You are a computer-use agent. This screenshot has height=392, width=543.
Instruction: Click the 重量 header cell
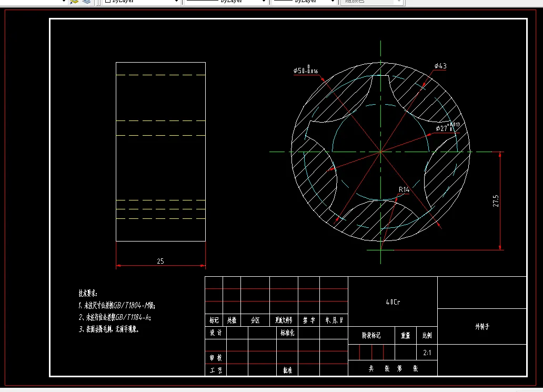(x=406, y=335)
